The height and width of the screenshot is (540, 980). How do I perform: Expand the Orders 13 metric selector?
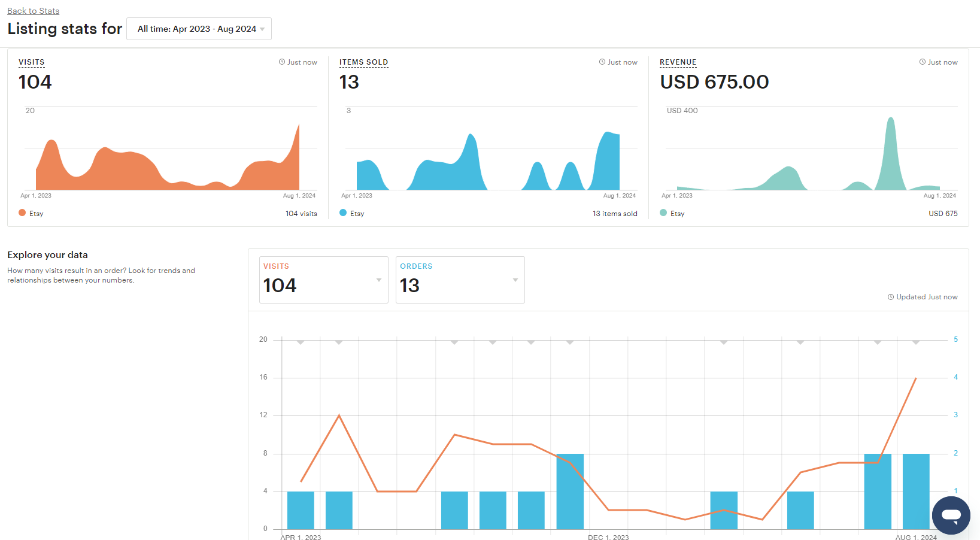pos(460,280)
